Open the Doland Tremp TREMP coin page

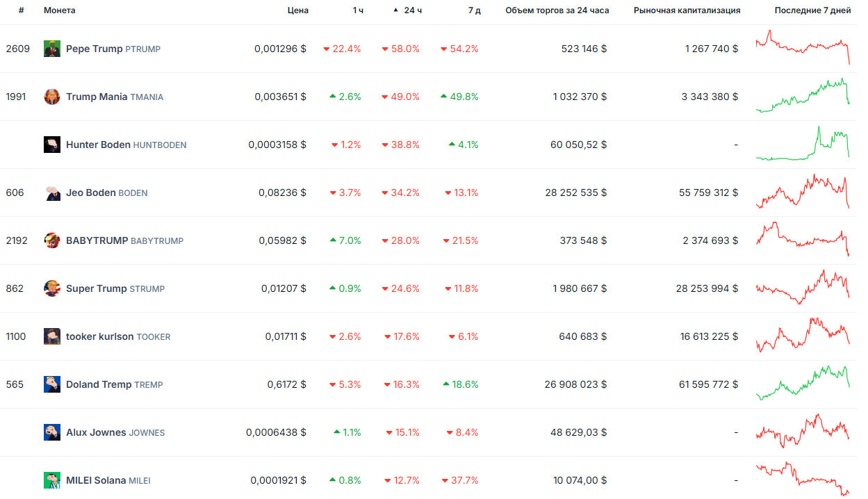[115, 384]
